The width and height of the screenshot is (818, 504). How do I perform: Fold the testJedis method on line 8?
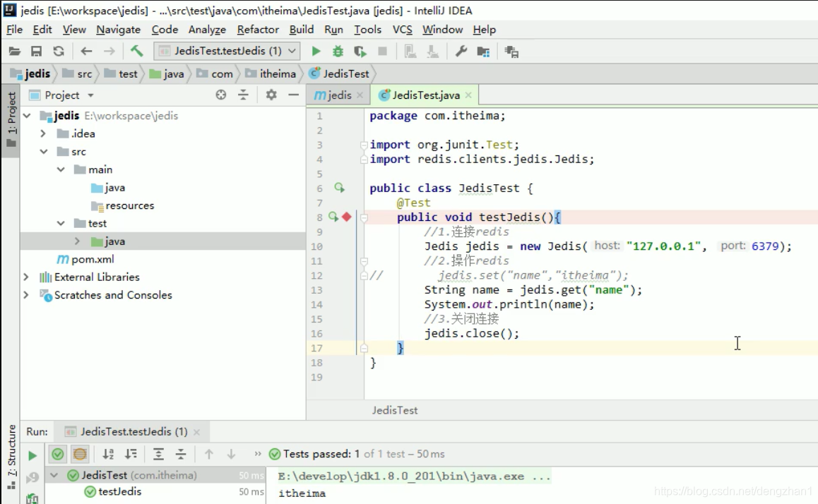pos(364,217)
